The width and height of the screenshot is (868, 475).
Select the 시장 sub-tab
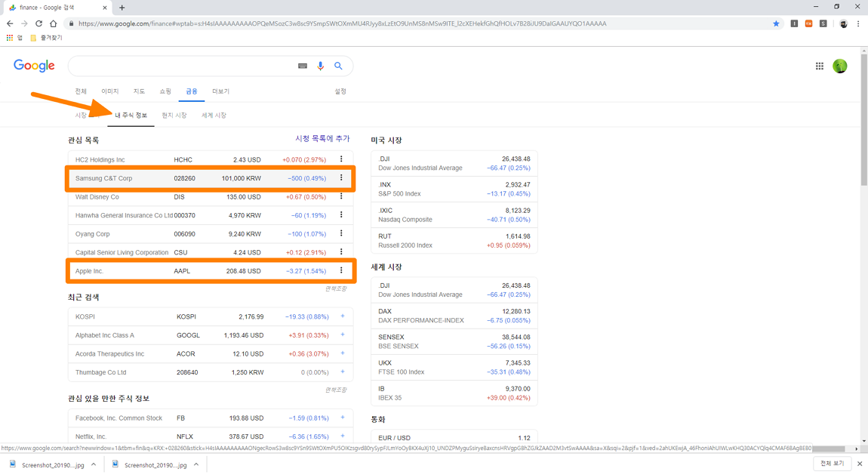[x=81, y=115]
